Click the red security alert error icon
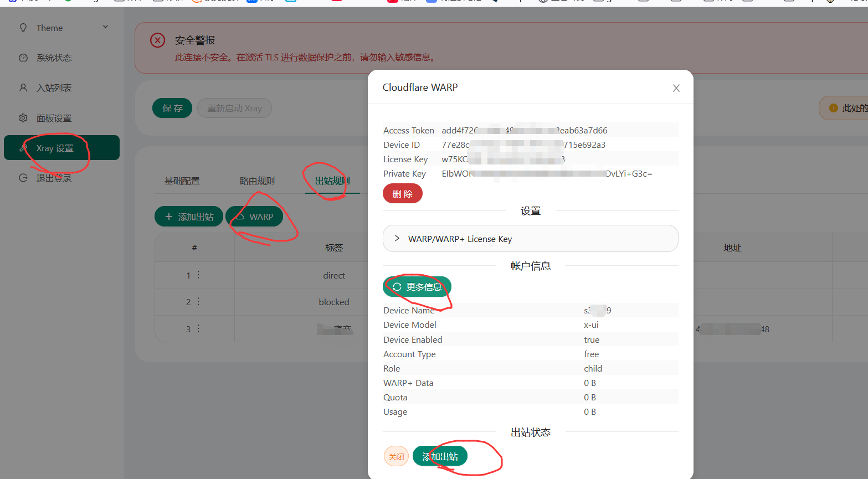The width and height of the screenshot is (868, 479). pos(158,40)
